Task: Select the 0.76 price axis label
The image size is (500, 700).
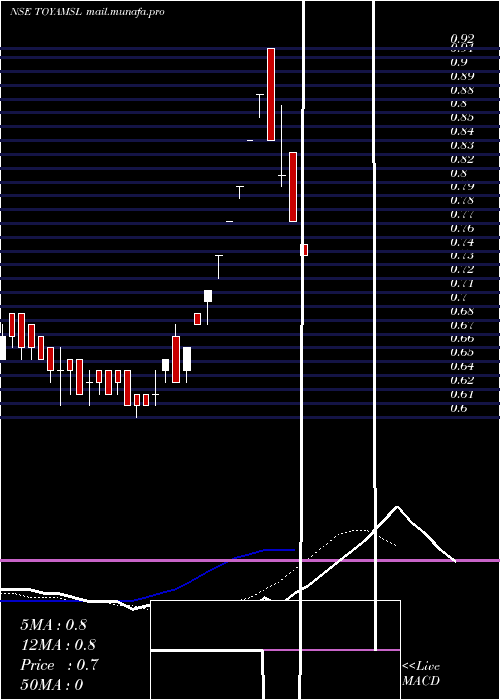Action: coord(462,228)
